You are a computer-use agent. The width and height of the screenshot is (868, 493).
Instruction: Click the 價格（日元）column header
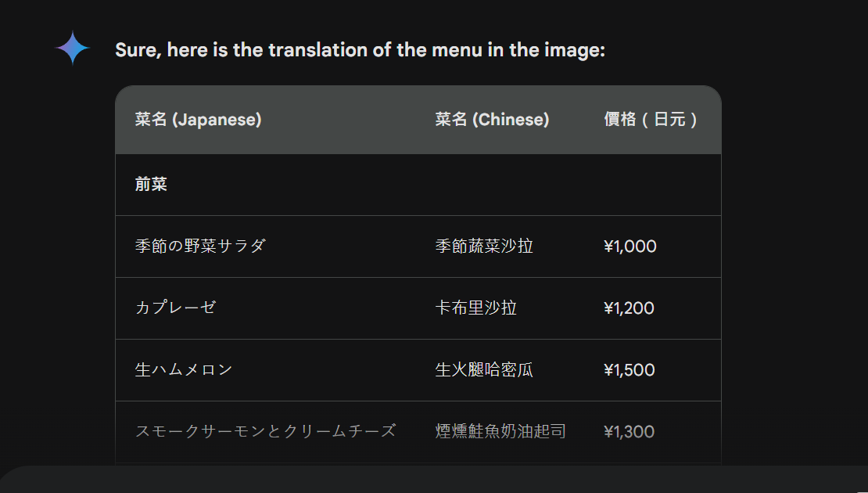coord(651,119)
